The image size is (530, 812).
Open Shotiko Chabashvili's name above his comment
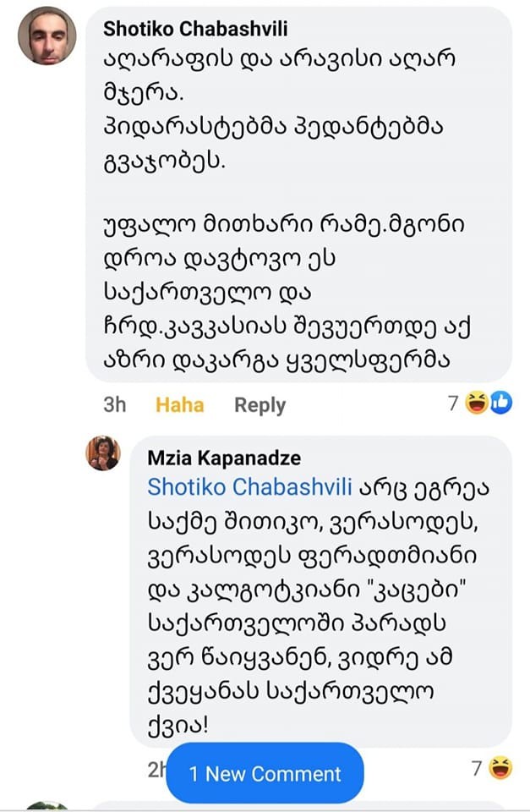pyautogui.click(x=195, y=29)
